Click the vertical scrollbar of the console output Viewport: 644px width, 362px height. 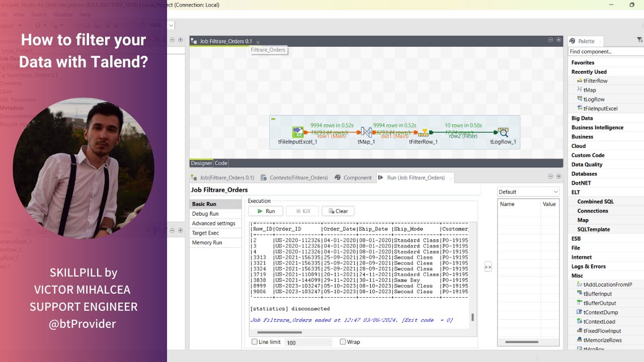(x=472, y=317)
